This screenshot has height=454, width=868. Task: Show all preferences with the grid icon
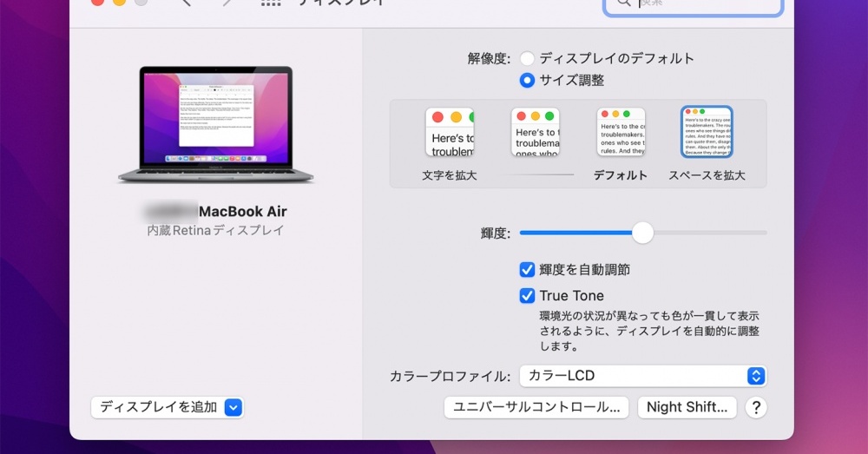pyautogui.click(x=271, y=3)
